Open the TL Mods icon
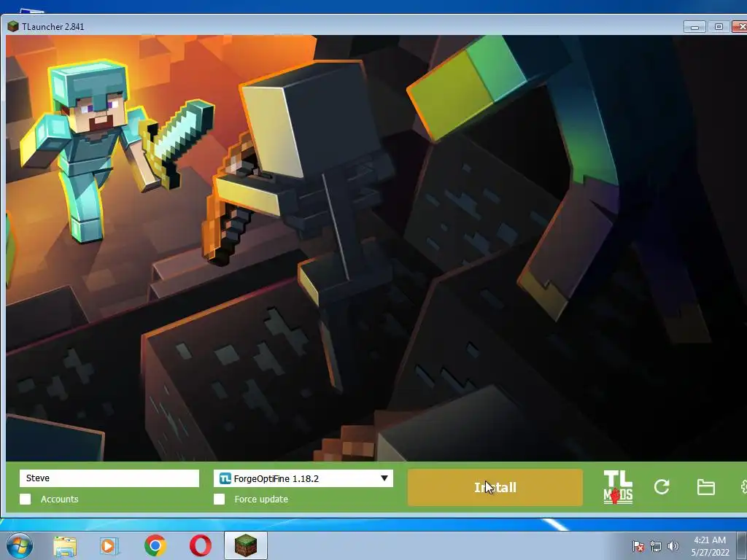 pyautogui.click(x=618, y=487)
